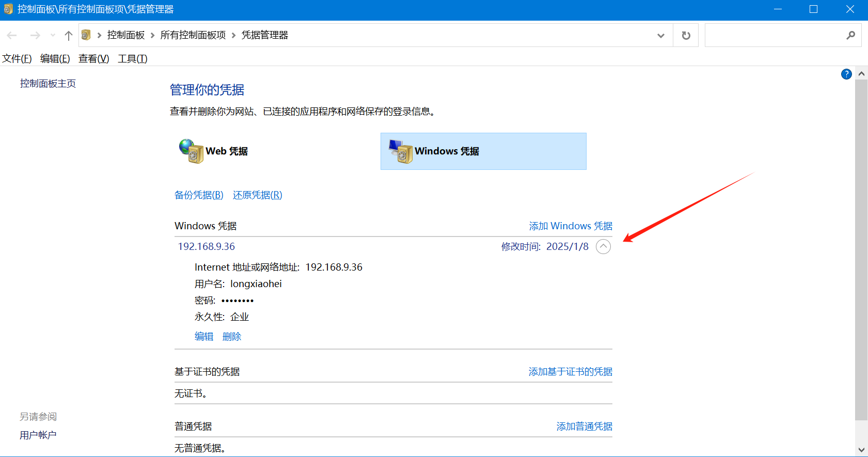Click the title bar window icon
868x457 pixels.
(8, 9)
